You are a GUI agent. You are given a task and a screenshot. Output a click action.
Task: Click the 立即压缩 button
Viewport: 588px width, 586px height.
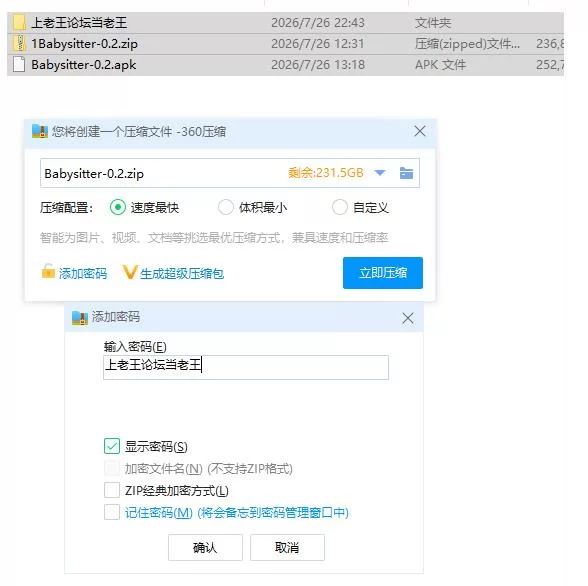[383, 273]
